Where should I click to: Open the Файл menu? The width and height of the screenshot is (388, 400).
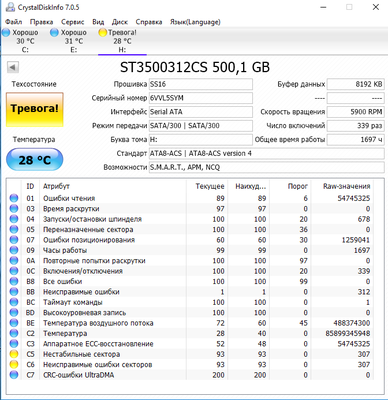click(14, 22)
